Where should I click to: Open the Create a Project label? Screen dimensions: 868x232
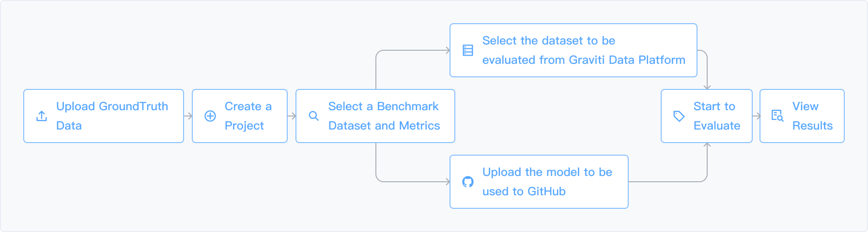248,116
